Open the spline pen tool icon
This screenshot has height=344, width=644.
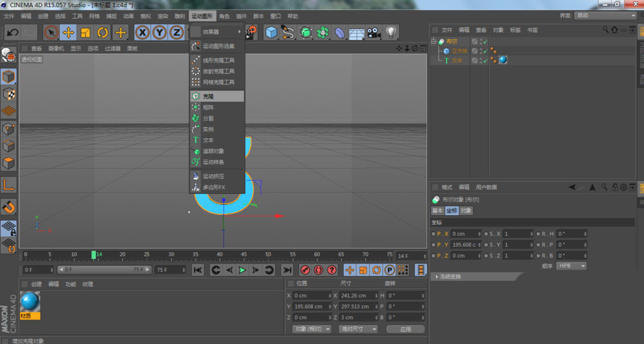(288, 32)
